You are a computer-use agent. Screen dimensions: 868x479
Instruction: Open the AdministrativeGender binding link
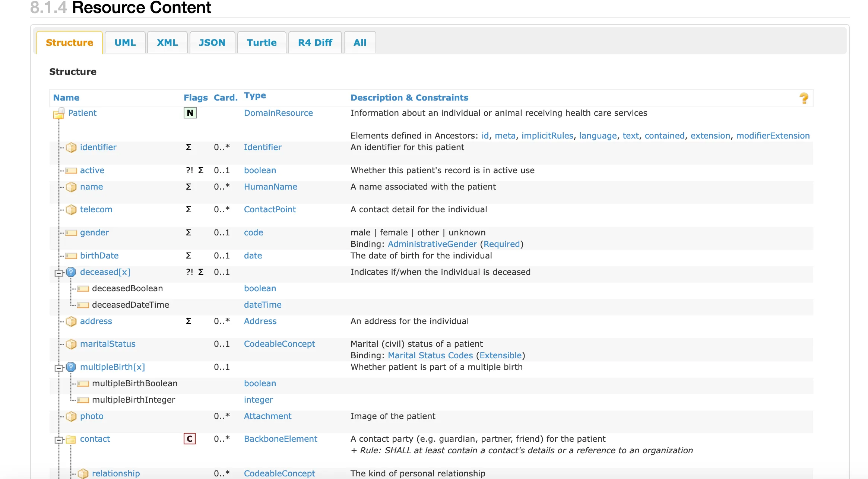pyautogui.click(x=432, y=244)
